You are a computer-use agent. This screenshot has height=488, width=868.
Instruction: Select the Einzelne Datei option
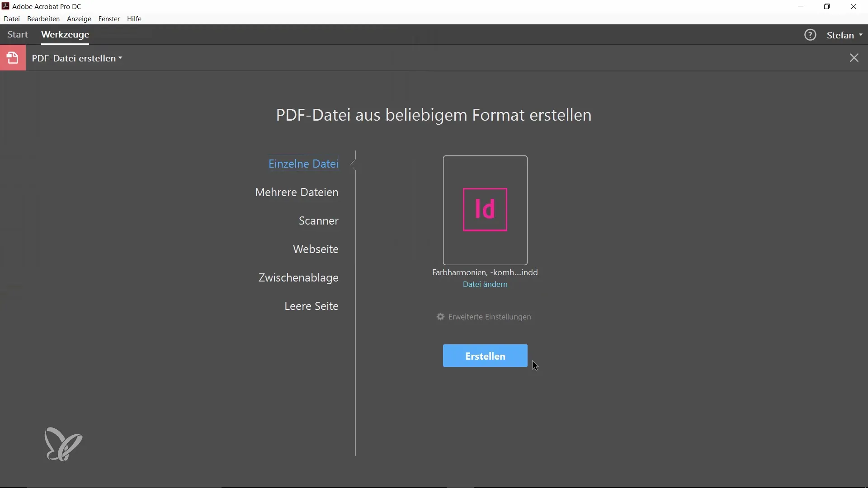303,164
